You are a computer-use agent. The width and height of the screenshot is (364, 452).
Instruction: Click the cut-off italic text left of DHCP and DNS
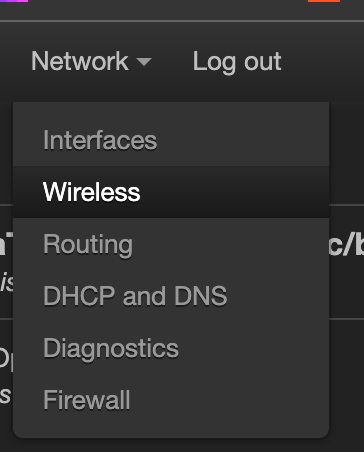[x=7, y=282]
